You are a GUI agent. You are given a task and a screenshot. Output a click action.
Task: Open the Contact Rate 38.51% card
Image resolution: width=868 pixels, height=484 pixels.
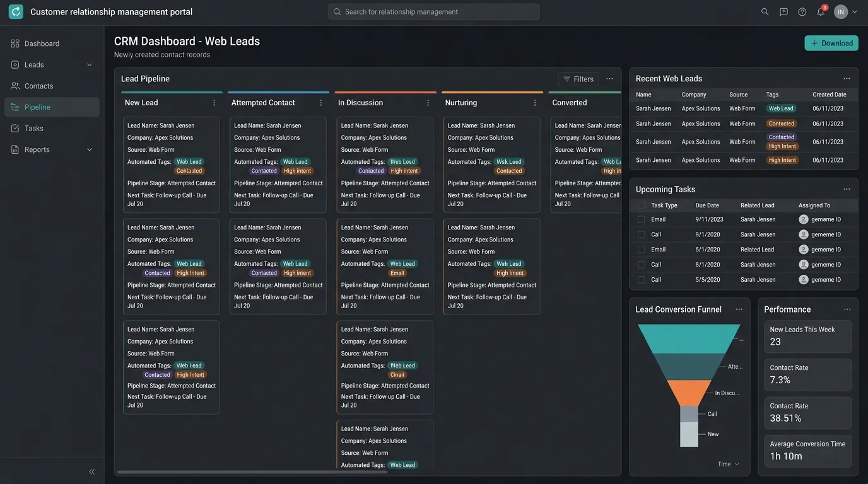pos(808,413)
